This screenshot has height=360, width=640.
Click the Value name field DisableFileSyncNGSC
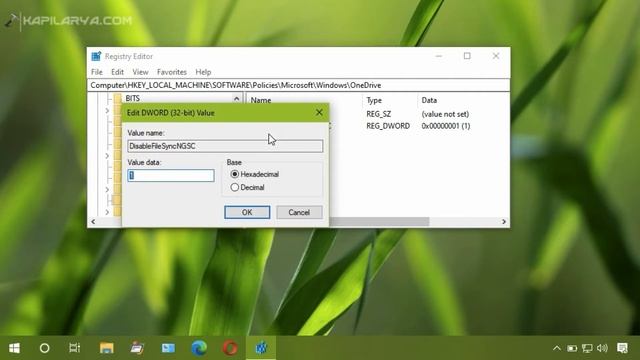225,146
